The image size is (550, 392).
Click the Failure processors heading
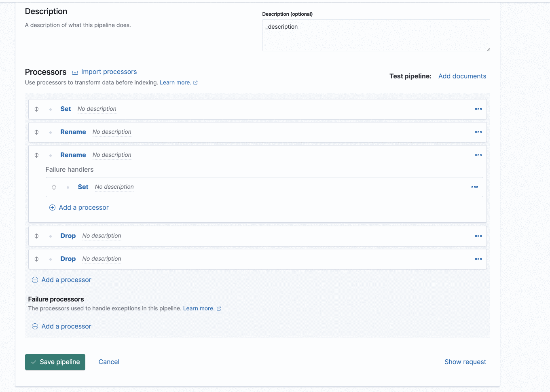point(56,299)
